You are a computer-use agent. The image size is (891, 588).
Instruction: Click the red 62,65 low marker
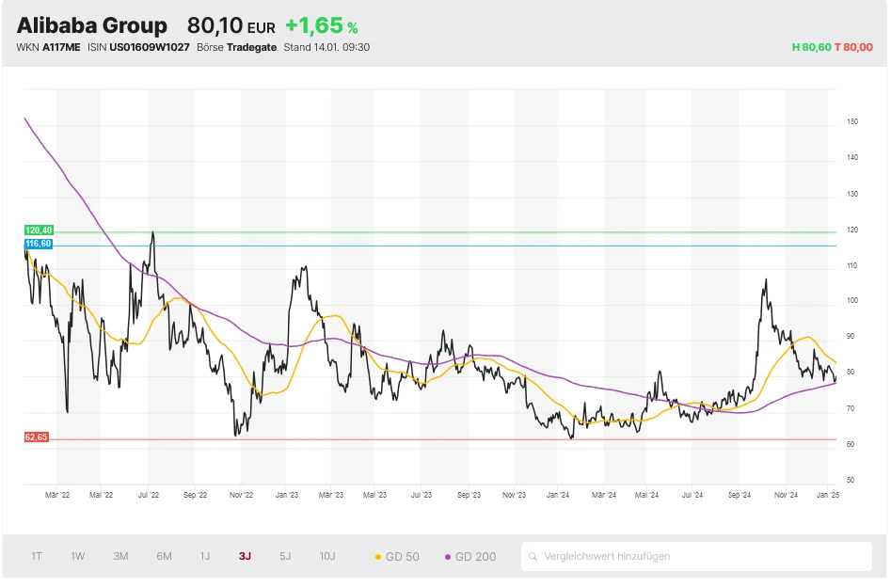[37, 437]
